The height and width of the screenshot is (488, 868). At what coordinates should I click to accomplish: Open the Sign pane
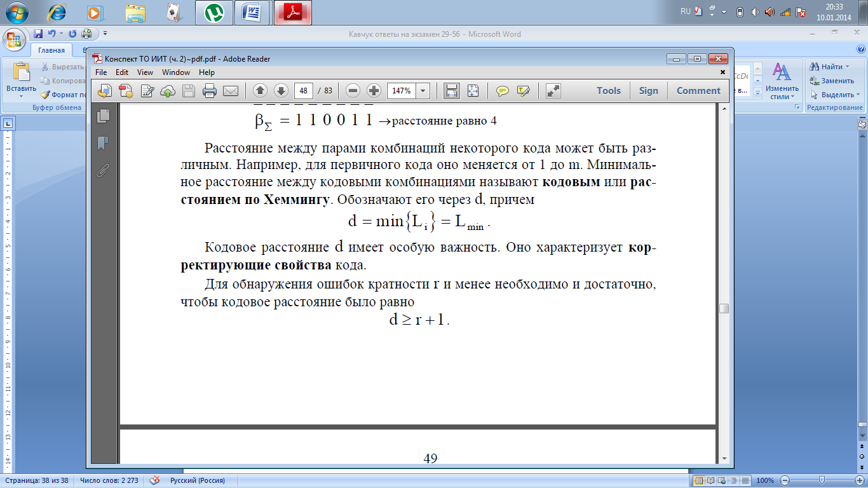649,91
